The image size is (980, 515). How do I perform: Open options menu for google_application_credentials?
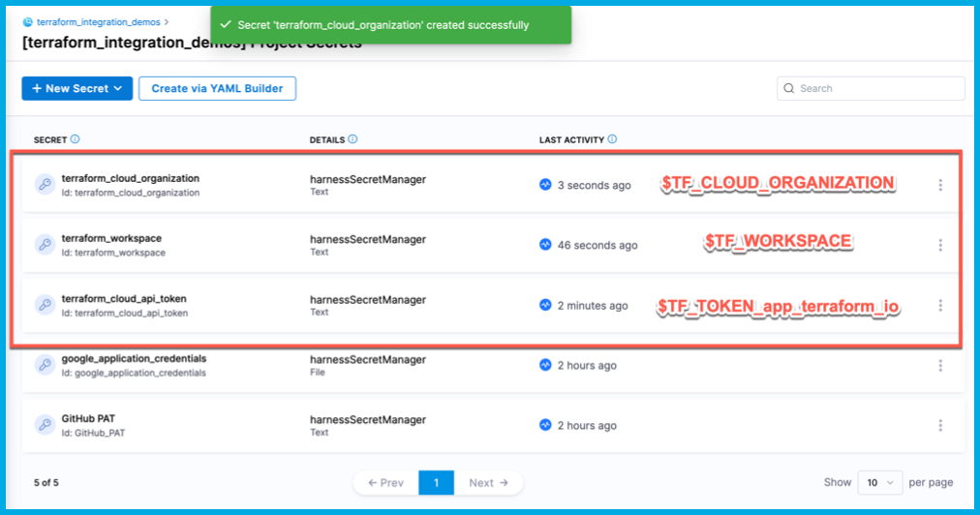point(940,366)
